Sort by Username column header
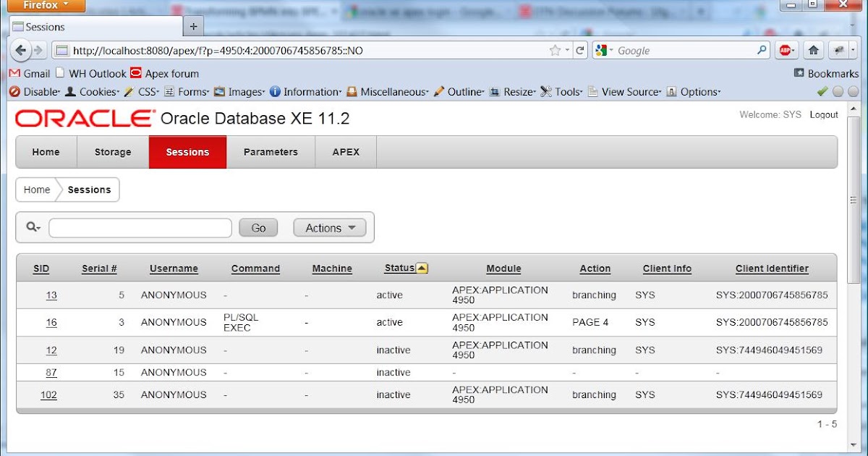 (x=174, y=269)
